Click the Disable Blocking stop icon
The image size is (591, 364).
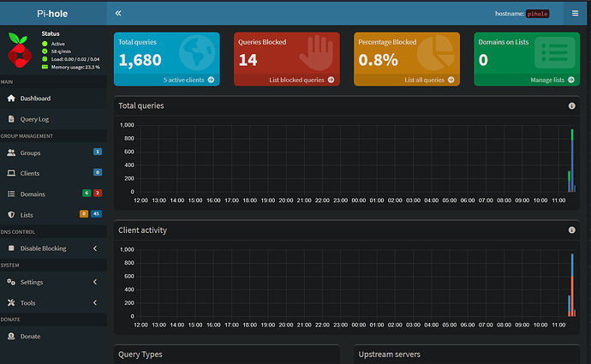coord(11,248)
